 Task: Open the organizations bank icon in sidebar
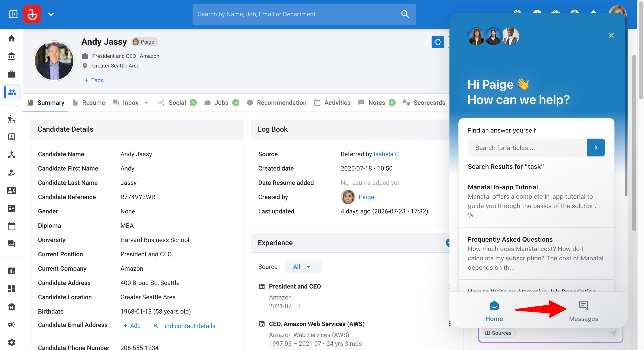(x=11, y=56)
